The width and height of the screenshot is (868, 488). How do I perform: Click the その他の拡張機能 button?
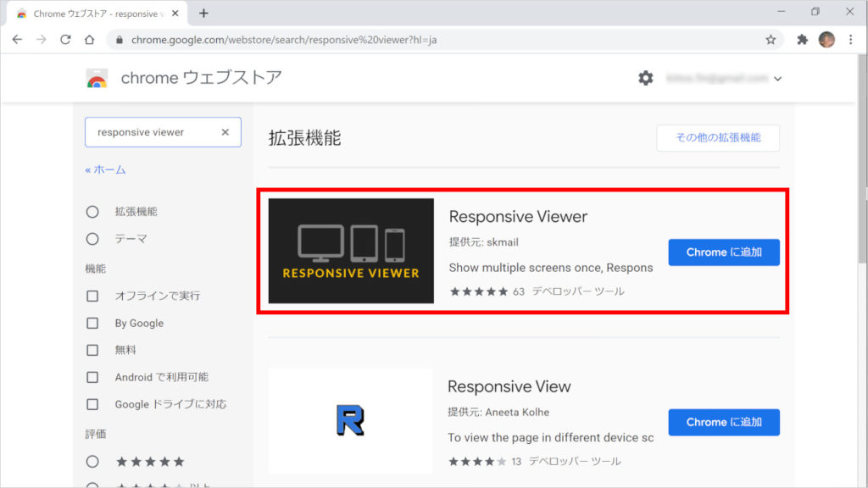pyautogui.click(x=717, y=138)
